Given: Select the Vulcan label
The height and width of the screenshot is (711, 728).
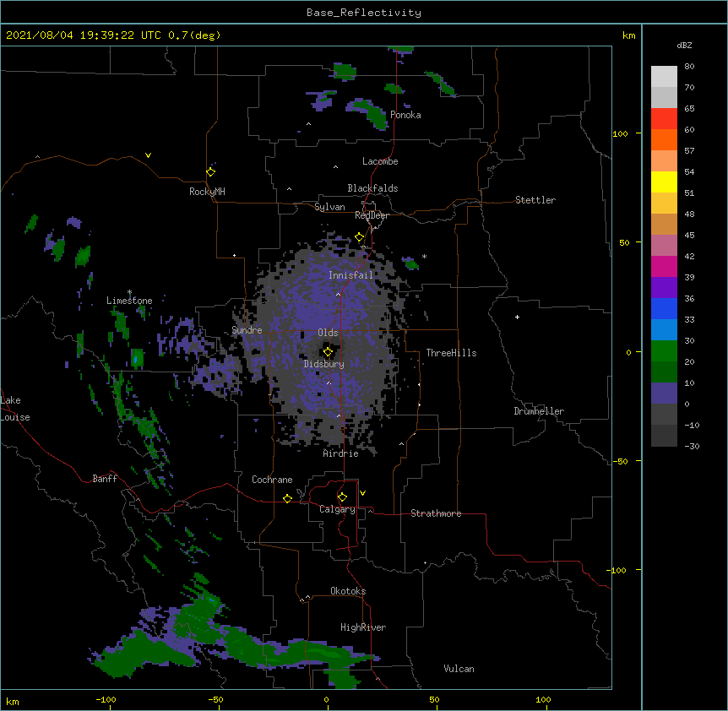Looking at the screenshot, I should tap(459, 669).
